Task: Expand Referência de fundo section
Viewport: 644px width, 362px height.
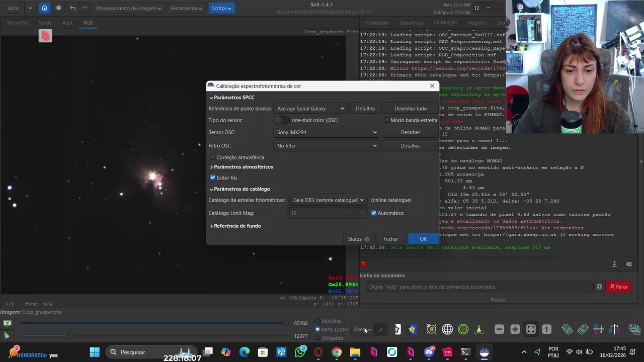Action: pyautogui.click(x=235, y=226)
